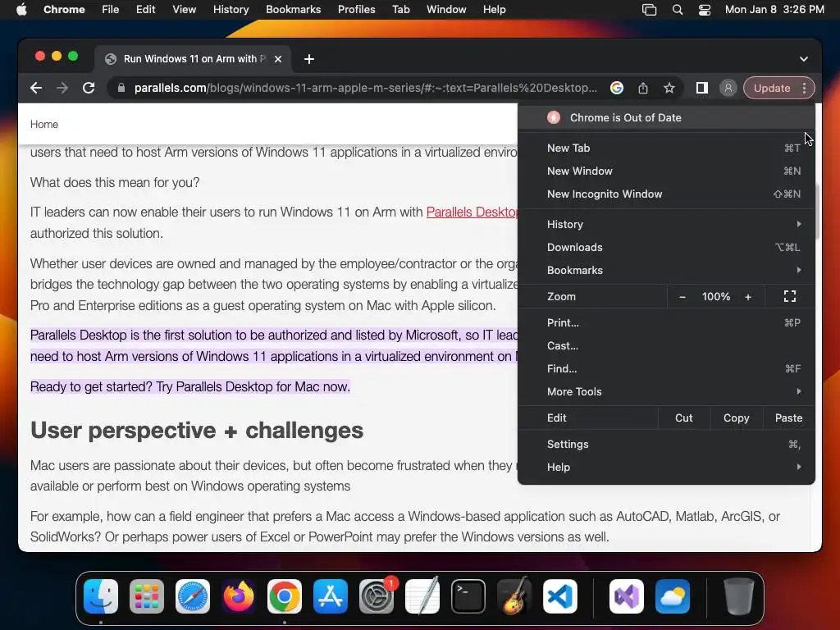The width and height of the screenshot is (840, 630).
Task: Share this page using share icon
Action: [x=643, y=88]
